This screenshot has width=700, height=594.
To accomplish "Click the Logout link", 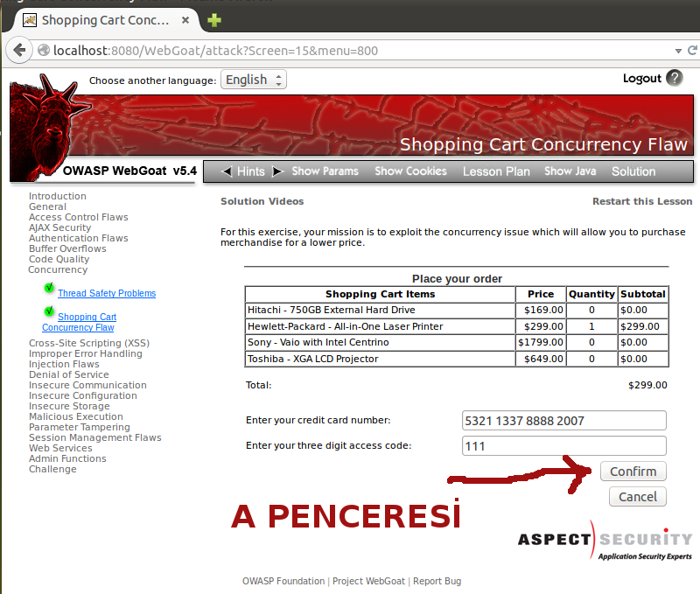I will point(642,79).
